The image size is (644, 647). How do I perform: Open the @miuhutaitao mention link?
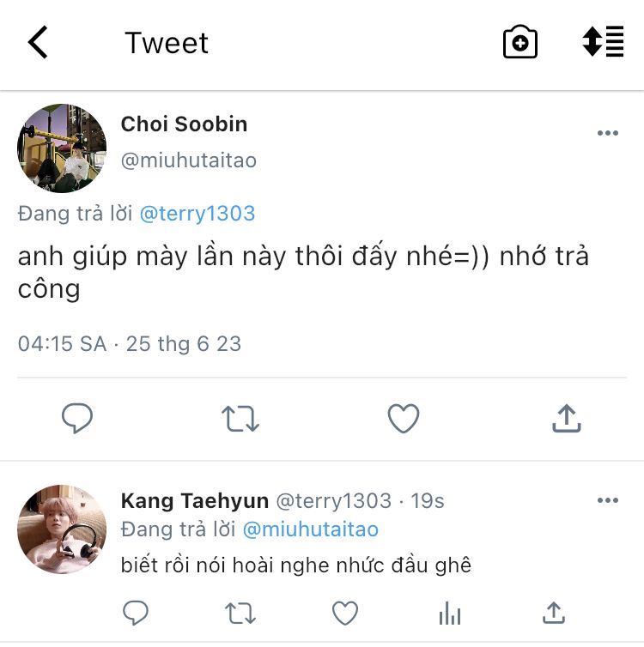tap(311, 529)
